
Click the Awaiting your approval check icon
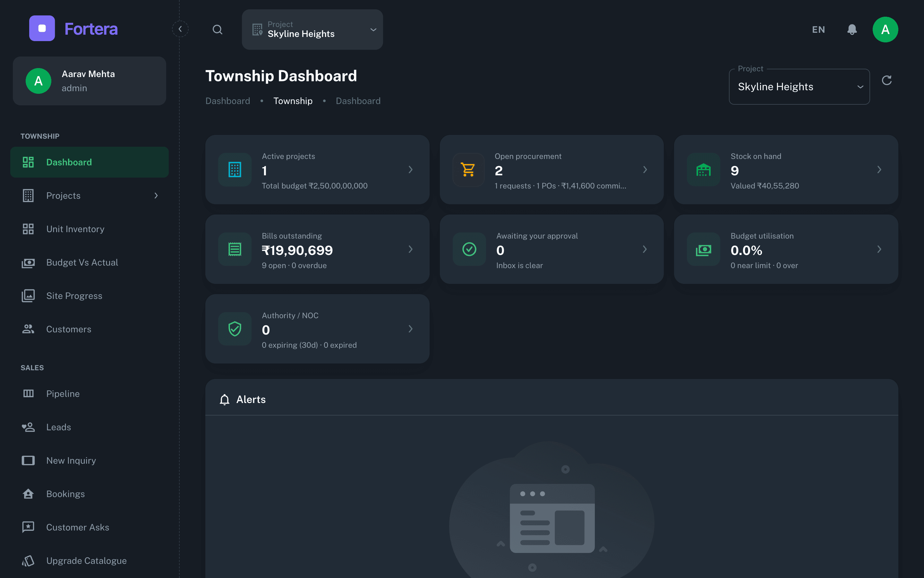[469, 249]
